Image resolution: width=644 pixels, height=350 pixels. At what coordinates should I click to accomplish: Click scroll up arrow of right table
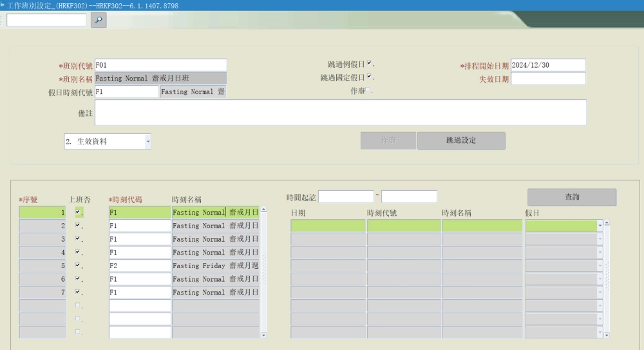[606, 223]
